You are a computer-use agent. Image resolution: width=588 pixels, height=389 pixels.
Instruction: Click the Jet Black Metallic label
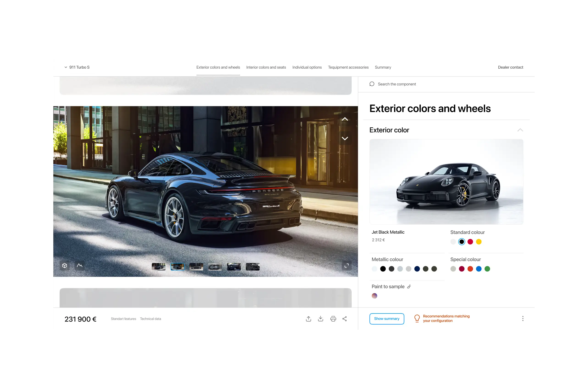pyautogui.click(x=388, y=232)
